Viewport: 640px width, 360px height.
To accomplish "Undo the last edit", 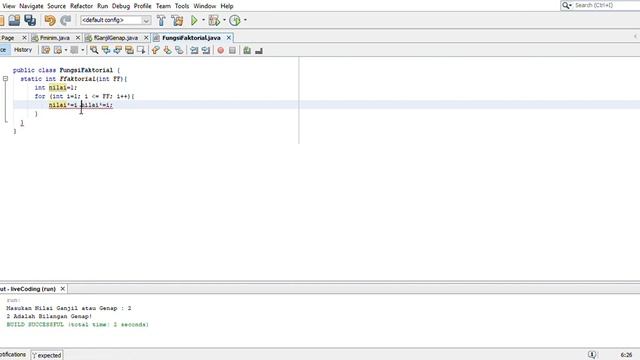I will pyautogui.click(x=50, y=20).
